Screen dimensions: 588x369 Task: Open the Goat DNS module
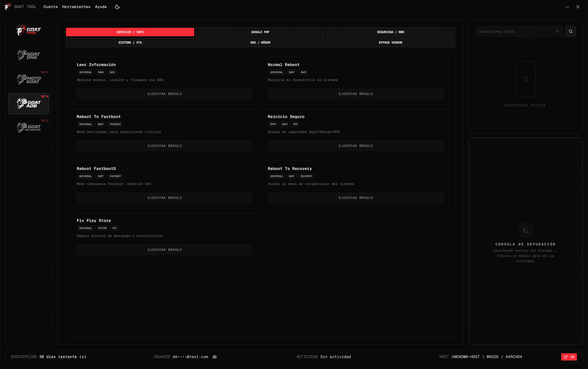point(29,55)
